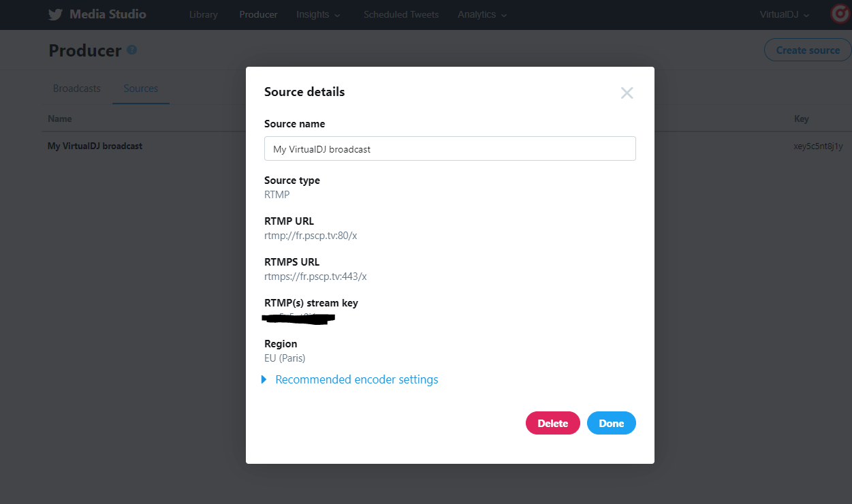Click the red Delete button
Screen dimensions: 852x504
click(x=553, y=423)
